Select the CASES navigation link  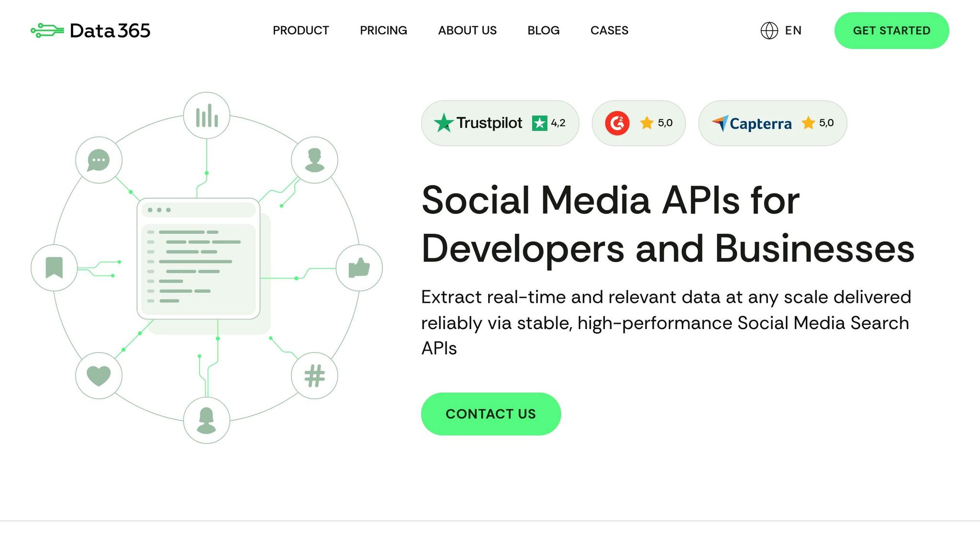pyautogui.click(x=609, y=30)
